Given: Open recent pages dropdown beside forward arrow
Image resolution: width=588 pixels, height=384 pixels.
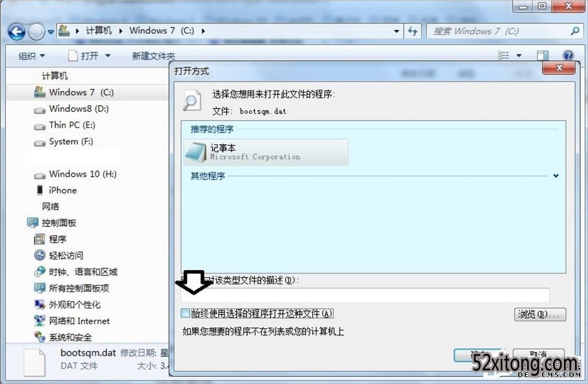Looking at the screenshot, I should pos(50,32).
